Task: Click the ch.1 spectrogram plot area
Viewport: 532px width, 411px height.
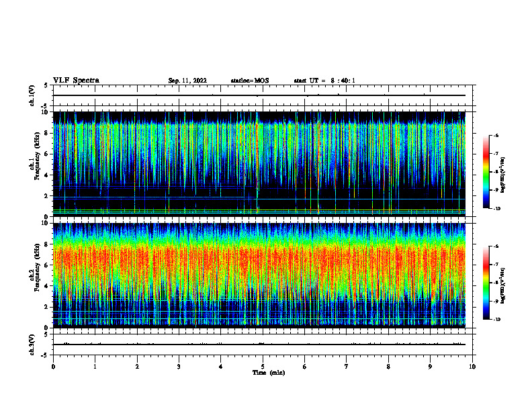Action: [x=259, y=164]
